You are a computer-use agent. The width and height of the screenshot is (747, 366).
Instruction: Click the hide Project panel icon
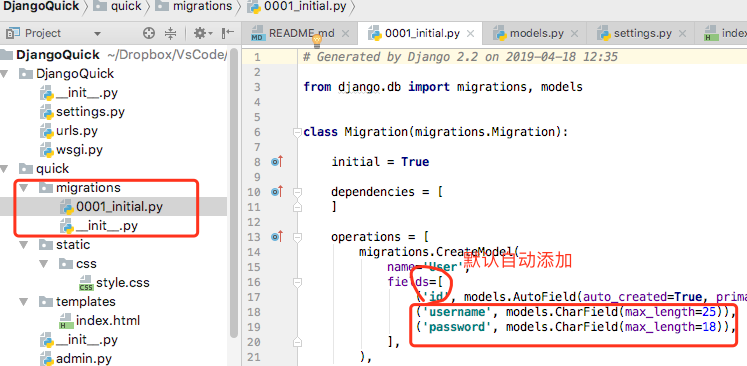click(228, 33)
